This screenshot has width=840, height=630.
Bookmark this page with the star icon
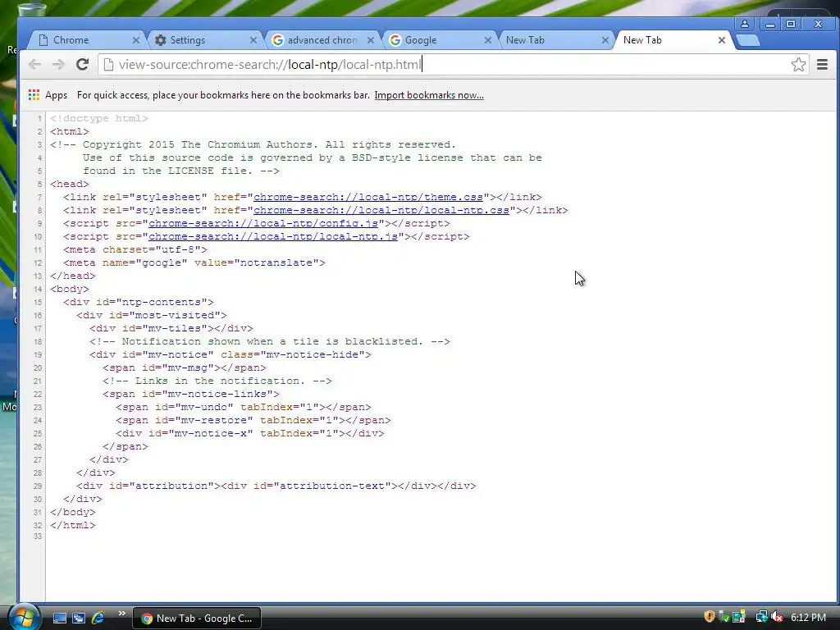pyautogui.click(x=798, y=65)
